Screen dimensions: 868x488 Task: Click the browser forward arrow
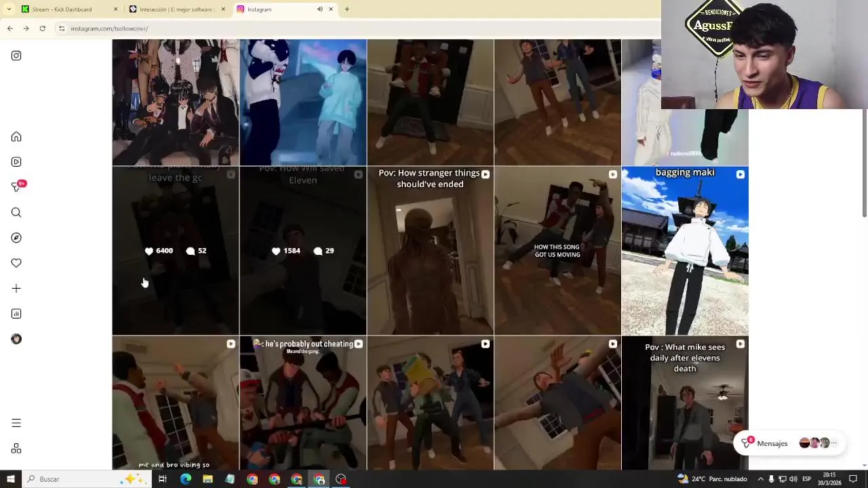click(26, 28)
